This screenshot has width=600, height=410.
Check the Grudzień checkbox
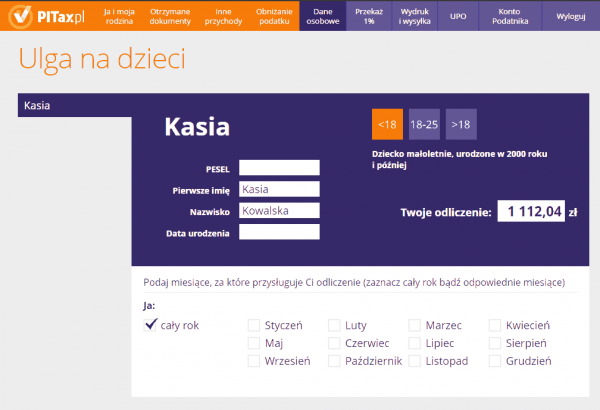click(495, 361)
